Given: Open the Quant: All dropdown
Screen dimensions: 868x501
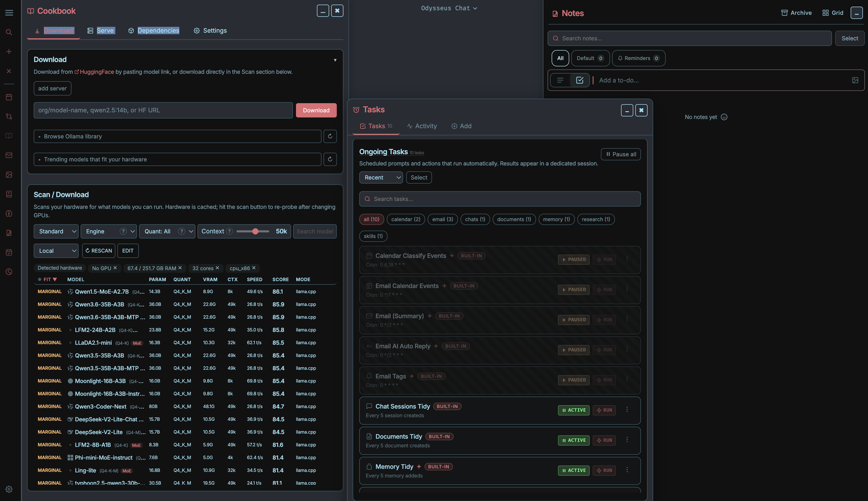Looking at the screenshot, I should click(167, 232).
